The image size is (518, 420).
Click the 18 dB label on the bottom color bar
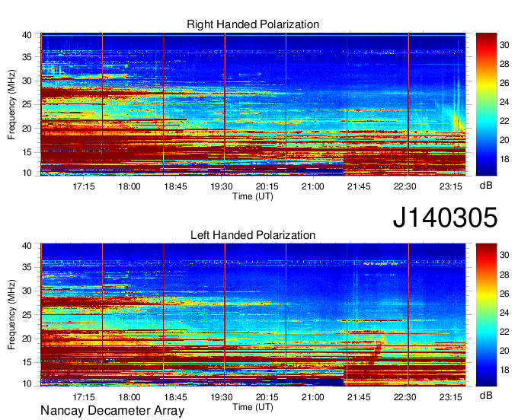point(504,370)
